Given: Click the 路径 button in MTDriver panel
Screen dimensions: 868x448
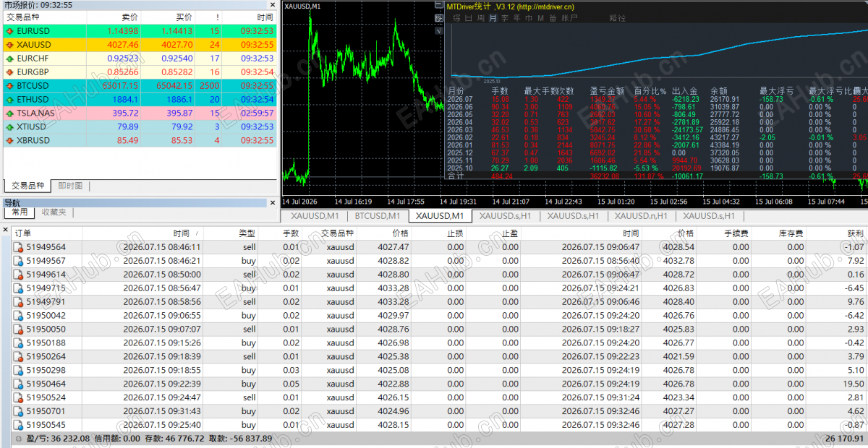Looking at the screenshot, I should [618, 18].
